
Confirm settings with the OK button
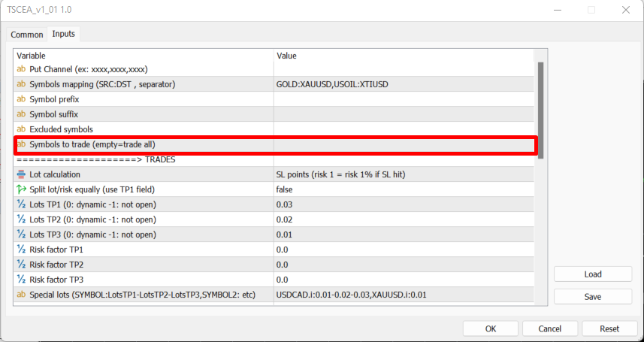tap(491, 328)
